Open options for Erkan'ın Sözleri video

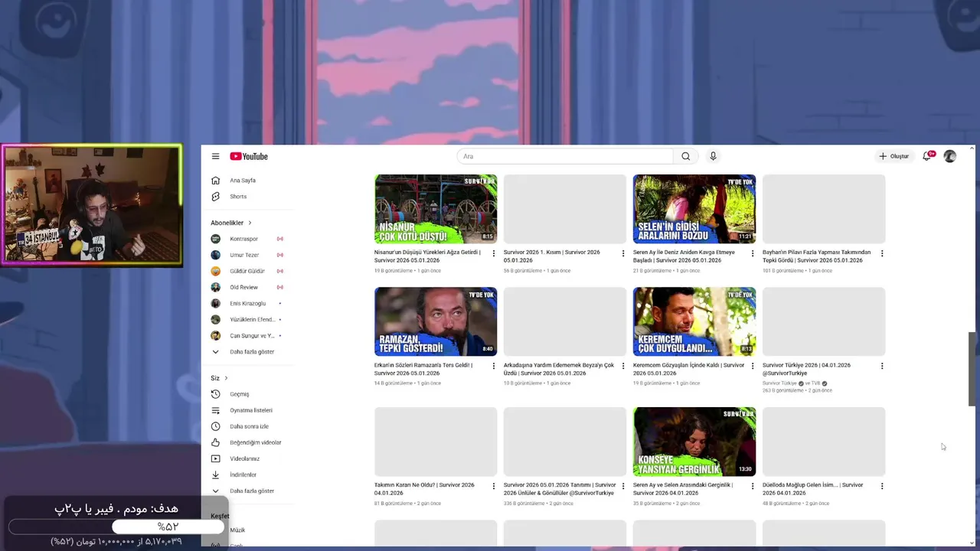coord(493,366)
